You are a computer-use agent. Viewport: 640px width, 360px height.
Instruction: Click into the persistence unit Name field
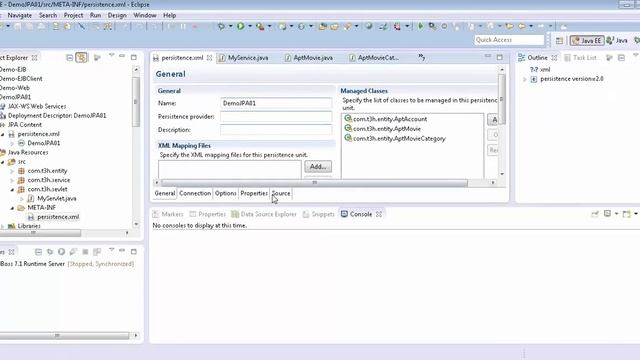click(276, 103)
